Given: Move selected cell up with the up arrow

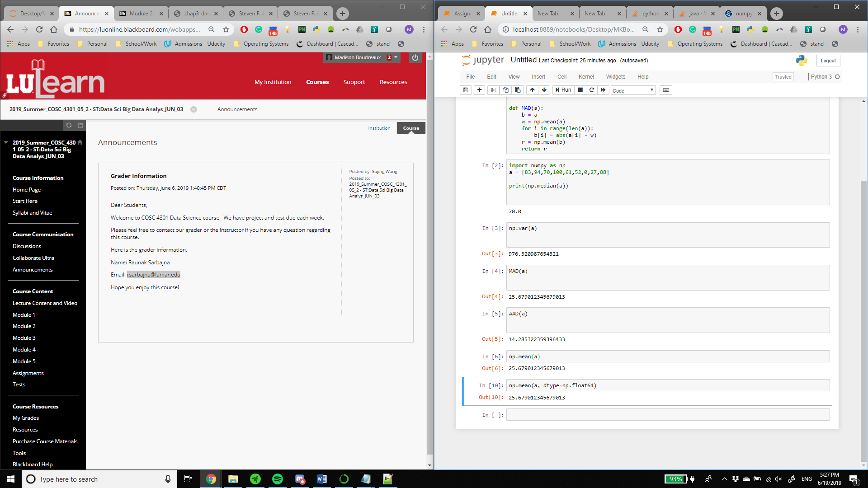Looking at the screenshot, I should click(533, 90).
